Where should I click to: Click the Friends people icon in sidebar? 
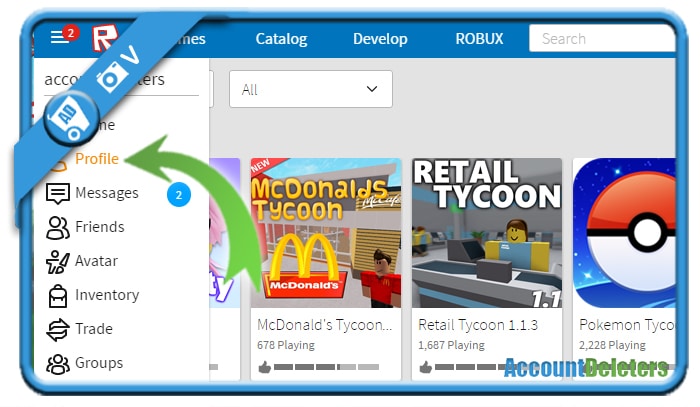(58, 228)
